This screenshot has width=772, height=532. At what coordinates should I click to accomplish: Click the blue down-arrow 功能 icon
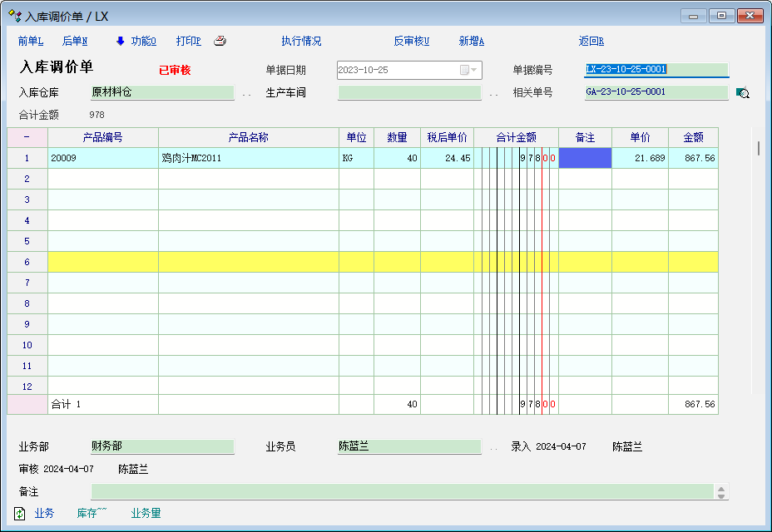click(120, 41)
